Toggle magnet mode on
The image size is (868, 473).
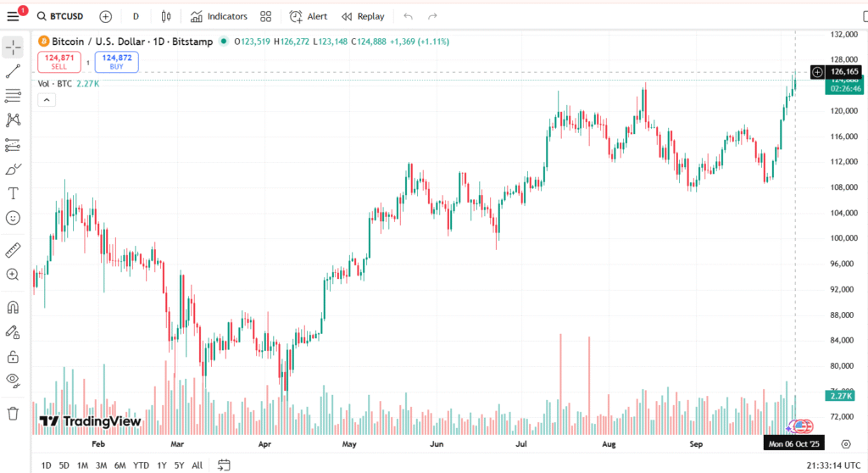coord(13,307)
